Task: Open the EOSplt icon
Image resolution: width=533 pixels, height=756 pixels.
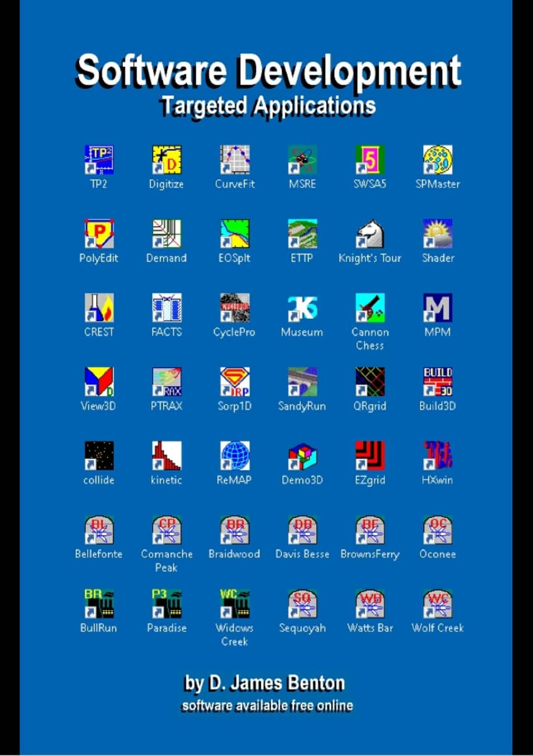Action: [x=235, y=234]
